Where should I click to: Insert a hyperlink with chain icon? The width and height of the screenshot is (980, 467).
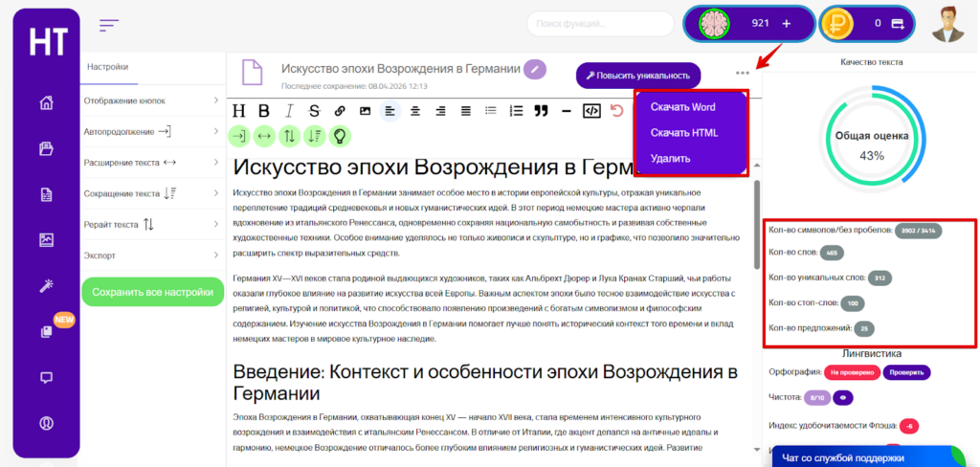(x=340, y=111)
